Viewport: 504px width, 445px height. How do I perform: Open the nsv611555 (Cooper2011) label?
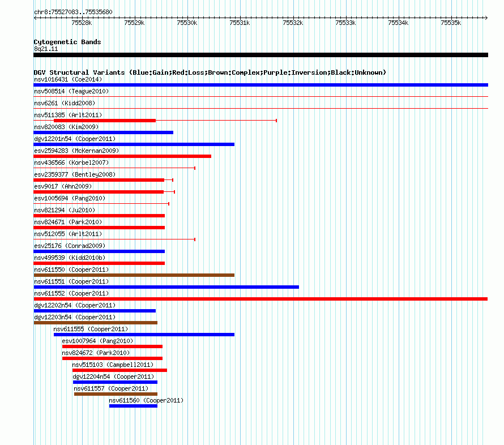click(x=91, y=329)
